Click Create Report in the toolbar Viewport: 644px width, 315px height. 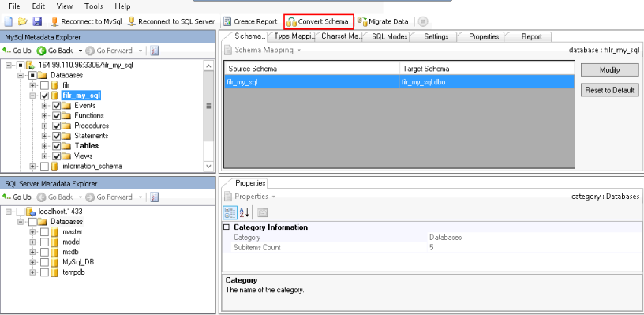pyautogui.click(x=250, y=21)
